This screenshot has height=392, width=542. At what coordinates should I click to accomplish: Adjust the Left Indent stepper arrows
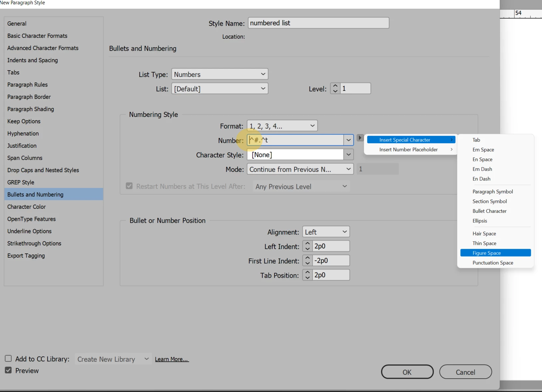point(308,246)
